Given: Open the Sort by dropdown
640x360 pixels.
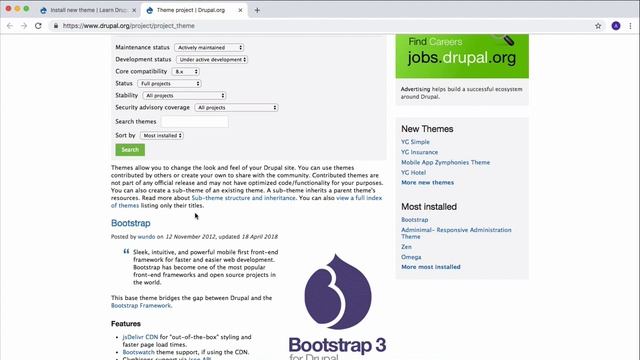Looking at the screenshot, I should pos(162,135).
